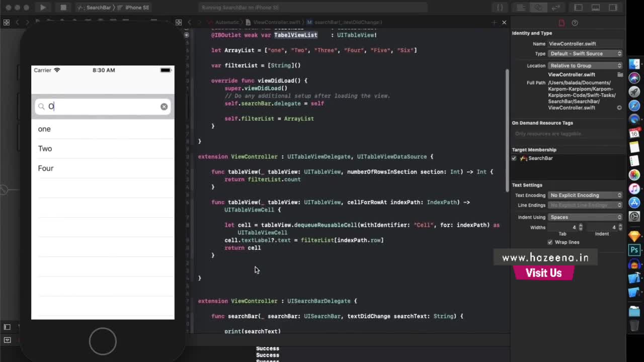Show the Assistant editor
This screenshot has width=644, height=362.
tap(538, 8)
